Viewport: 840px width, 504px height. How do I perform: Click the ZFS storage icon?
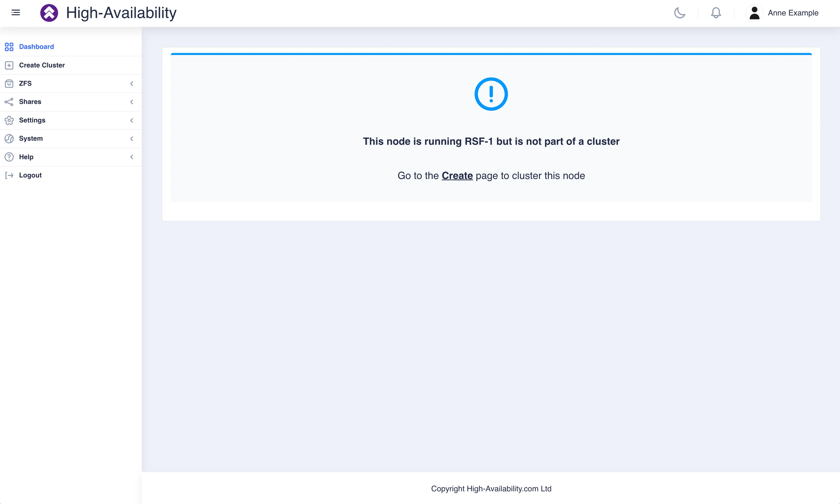pos(9,83)
